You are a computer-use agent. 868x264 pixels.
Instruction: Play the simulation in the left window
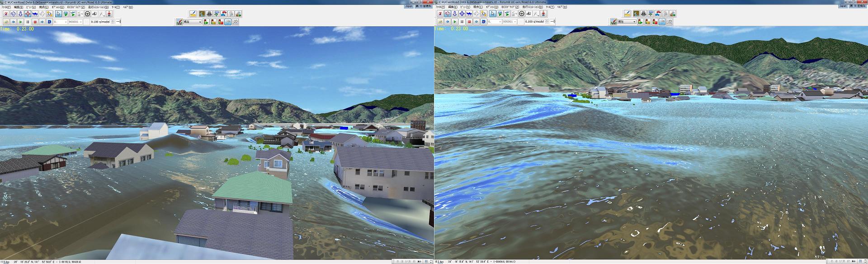point(20,22)
